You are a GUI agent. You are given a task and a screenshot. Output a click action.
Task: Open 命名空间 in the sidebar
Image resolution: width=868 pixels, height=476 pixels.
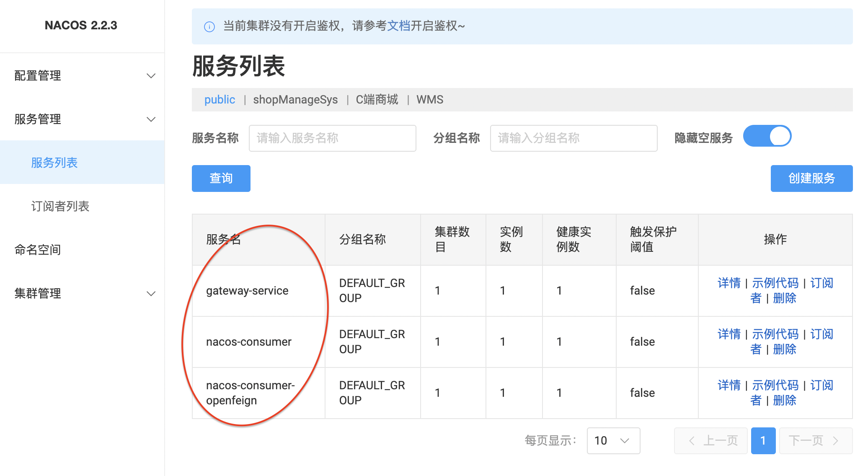click(x=38, y=250)
